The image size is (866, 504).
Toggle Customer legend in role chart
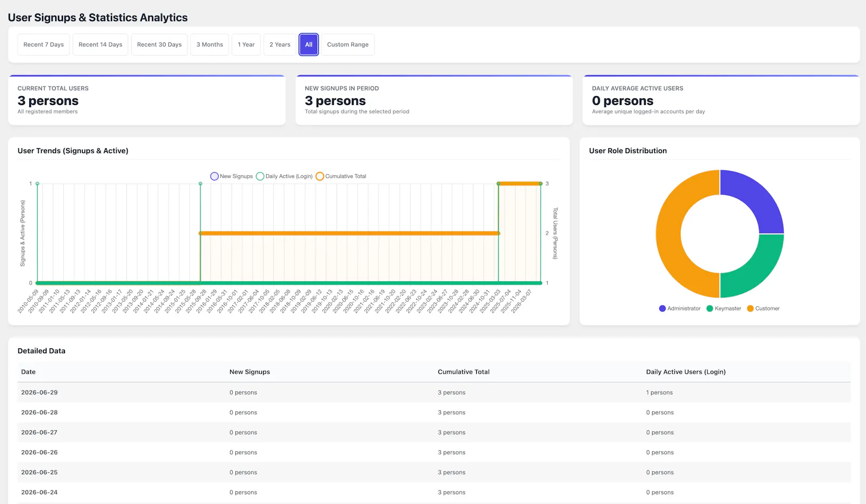(x=763, y=308)
